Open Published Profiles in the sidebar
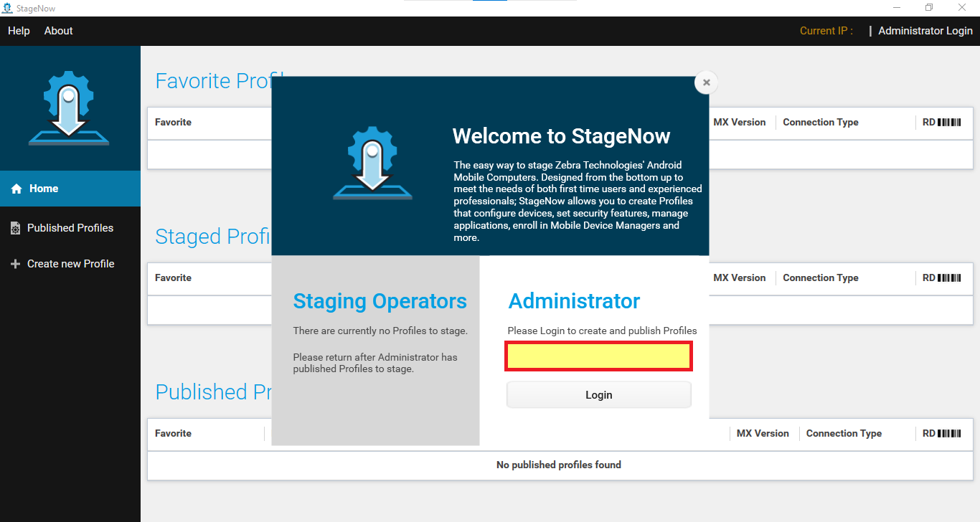The width and height of the screenshot is (980, 522). (x=70, y=228)
